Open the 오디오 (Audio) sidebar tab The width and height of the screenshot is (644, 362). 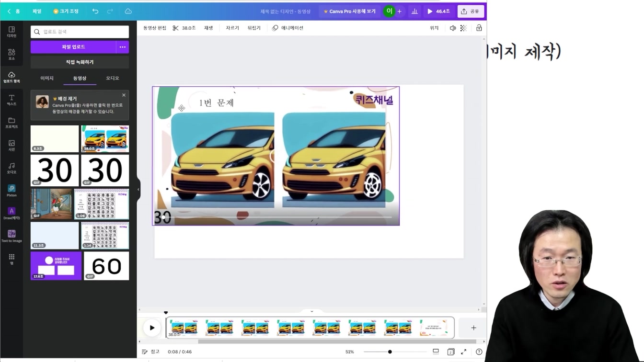tap(11, 168)
